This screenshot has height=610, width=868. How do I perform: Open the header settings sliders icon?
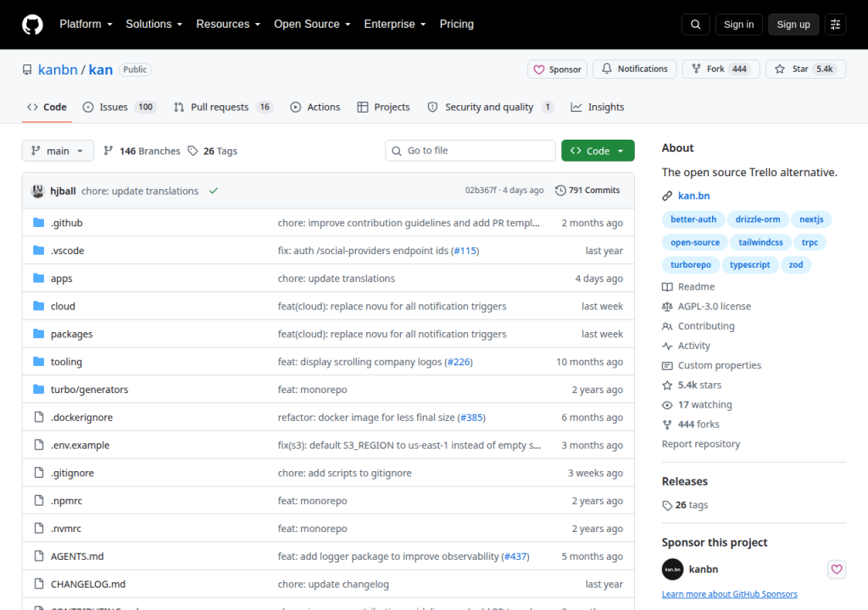835,25
